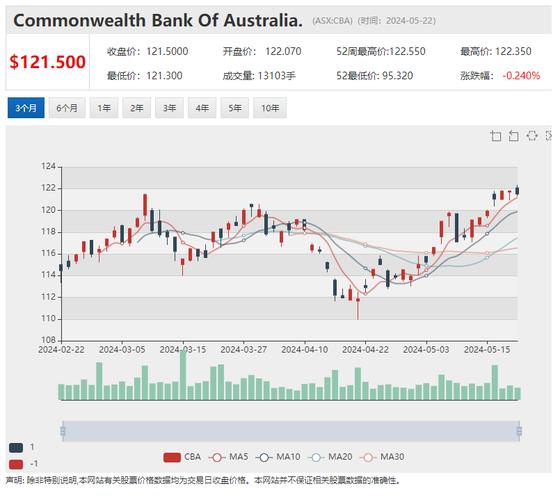Click the data zoom slider bar middle
Screen dimensions: 560x500
pos(291,431)
